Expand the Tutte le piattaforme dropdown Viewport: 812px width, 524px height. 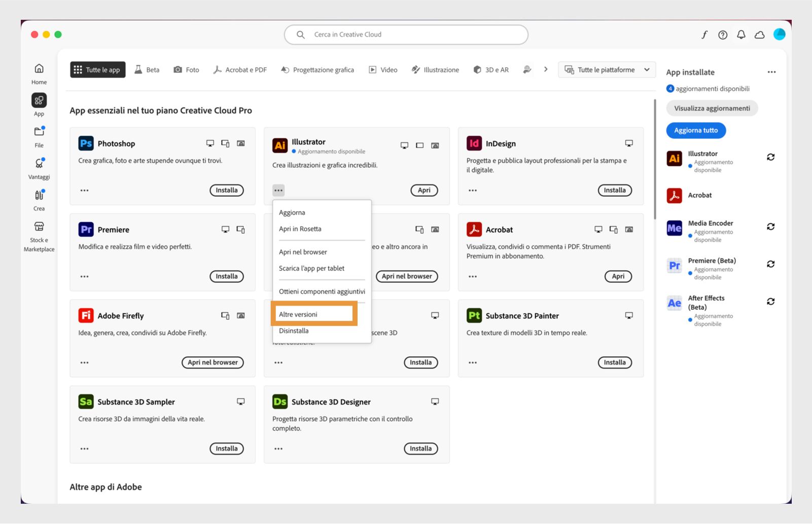click(607, 70)
